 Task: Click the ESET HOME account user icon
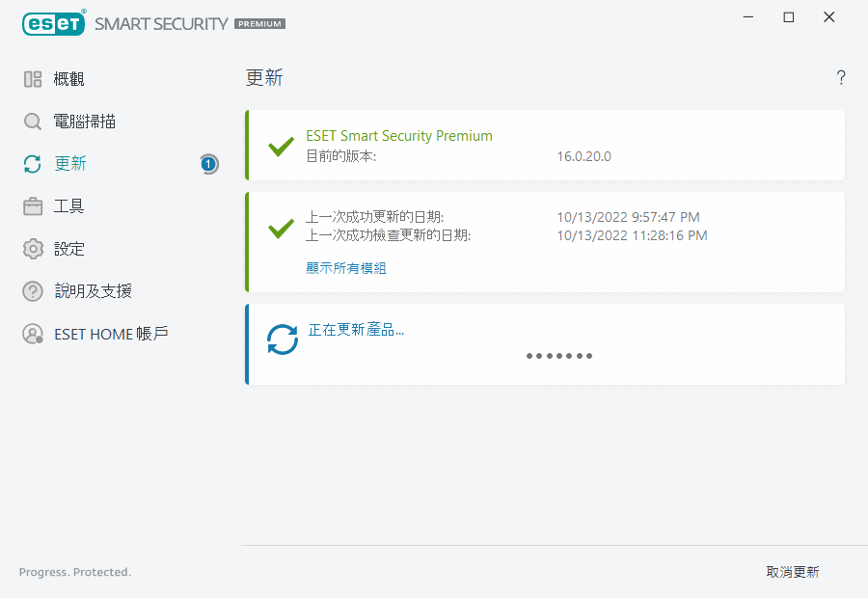click(x=33, y=334)
